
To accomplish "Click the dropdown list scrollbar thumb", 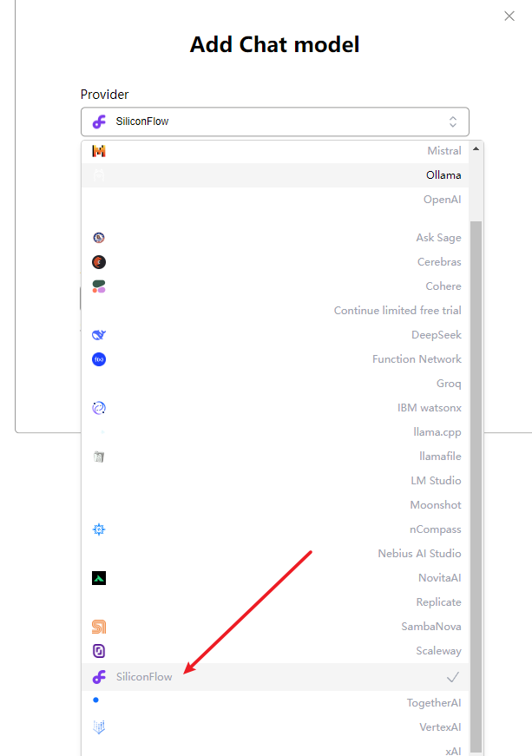I will (x=476, y=486).
